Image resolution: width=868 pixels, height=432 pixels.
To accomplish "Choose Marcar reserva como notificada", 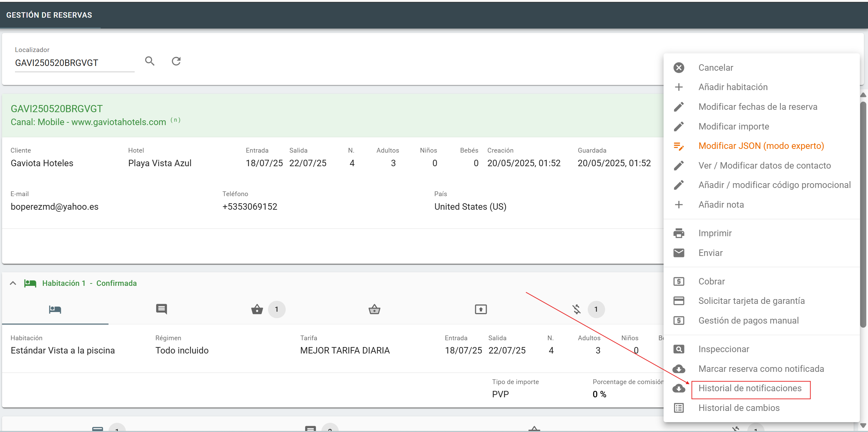I will pyautogui.click(x=761, y=369).
